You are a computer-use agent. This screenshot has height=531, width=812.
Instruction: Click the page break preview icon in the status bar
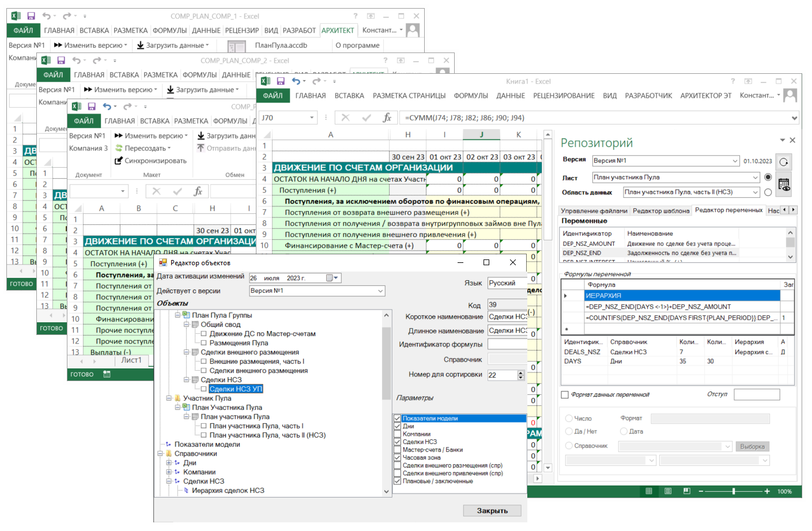click(x=686, y=491)
